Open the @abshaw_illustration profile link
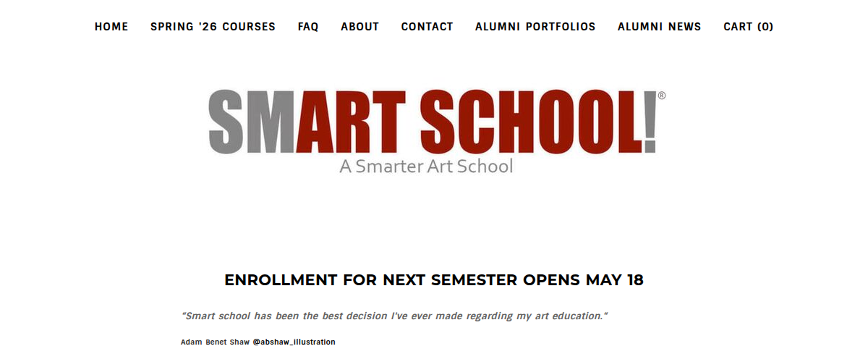The width and height of the screenshot is (868, 354). [x=294, y=342]
